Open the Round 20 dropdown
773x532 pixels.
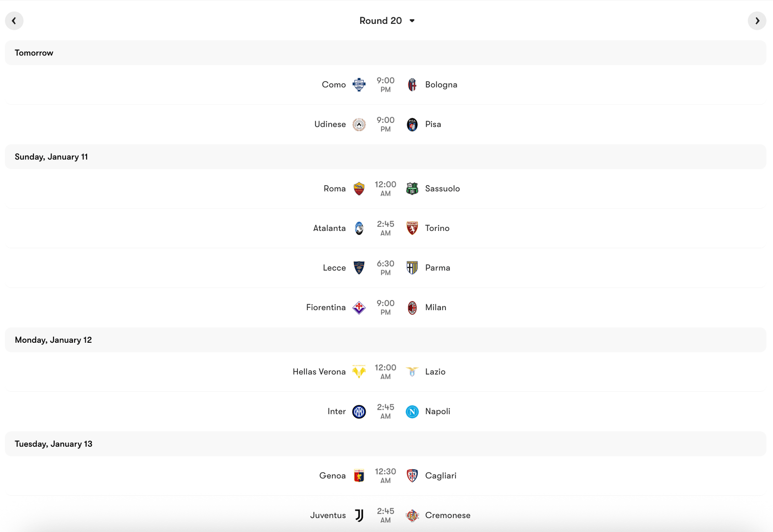[x=387, y=21]
